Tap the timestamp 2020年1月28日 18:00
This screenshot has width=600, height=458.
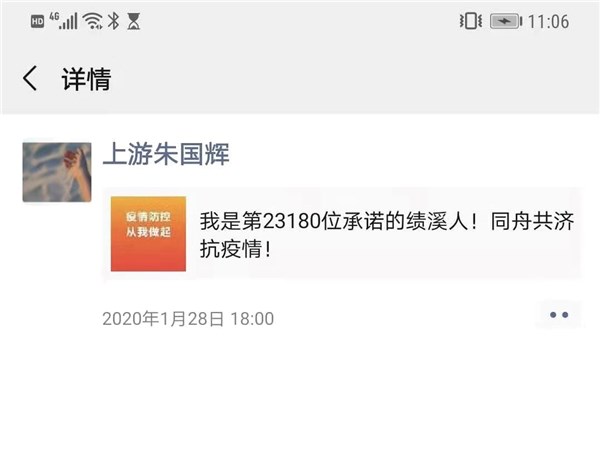coord(188,319)
